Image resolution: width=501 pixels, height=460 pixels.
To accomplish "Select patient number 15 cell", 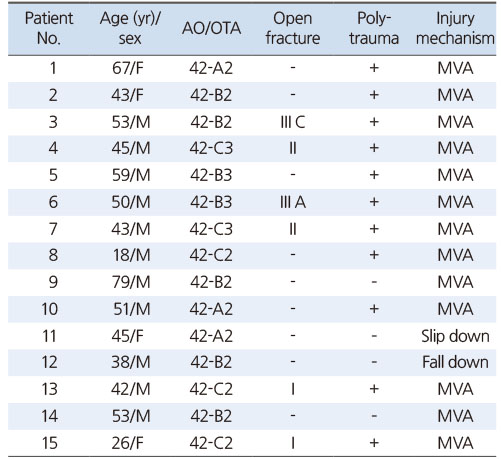I will pos(49,443).
